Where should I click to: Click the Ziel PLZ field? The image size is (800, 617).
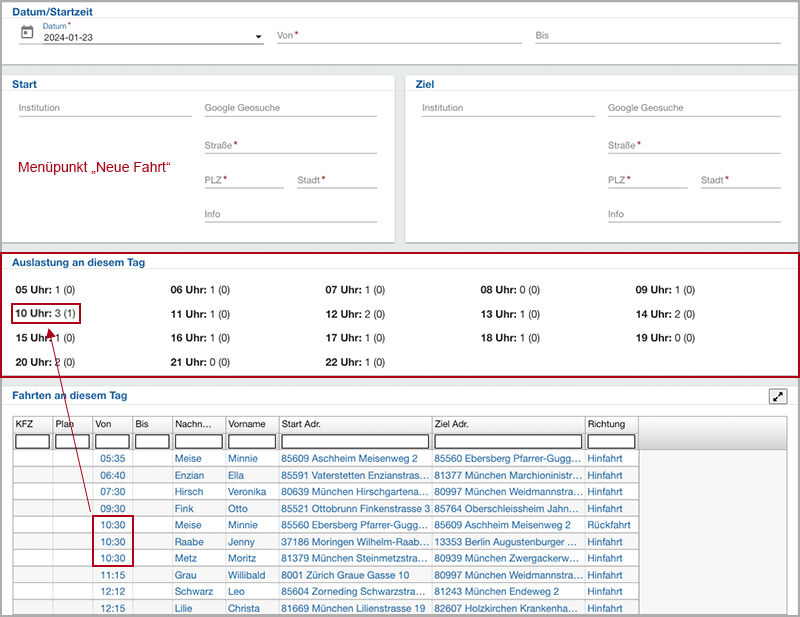tap(647, 181)
